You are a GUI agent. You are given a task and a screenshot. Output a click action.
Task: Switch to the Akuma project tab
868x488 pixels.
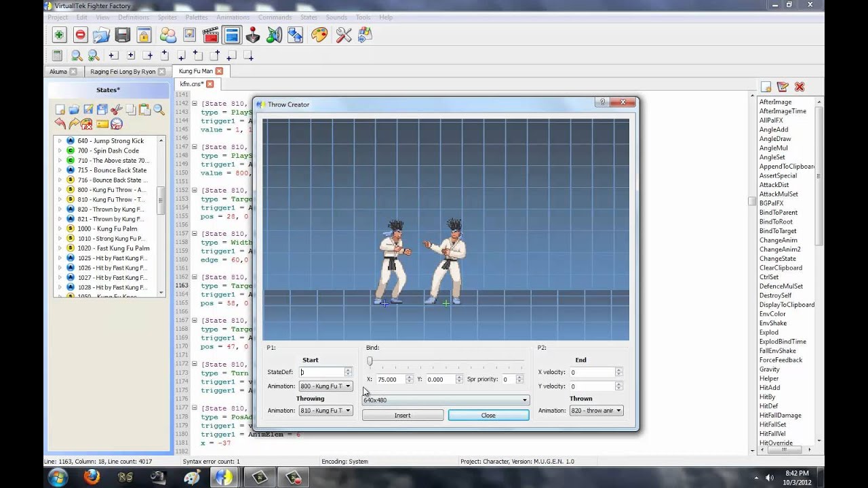tap(58, 71)
